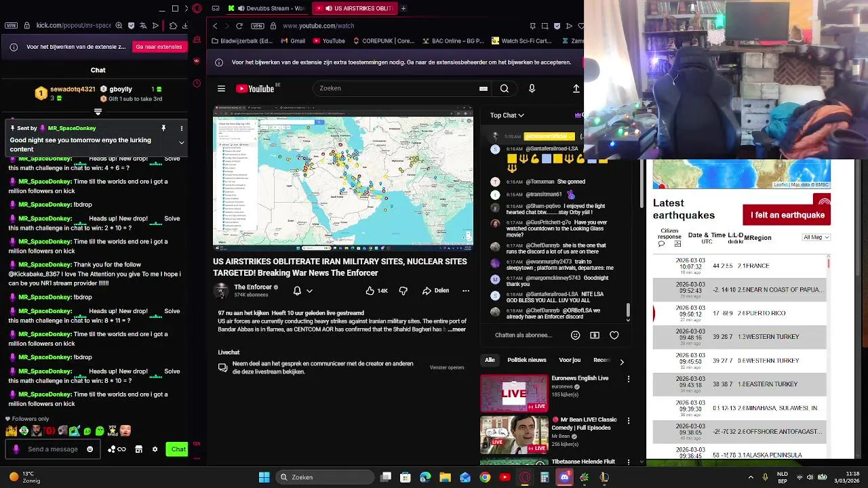
Task: Show hidden system tray icons
Action: pyautogui.click(x=751, y=477)
